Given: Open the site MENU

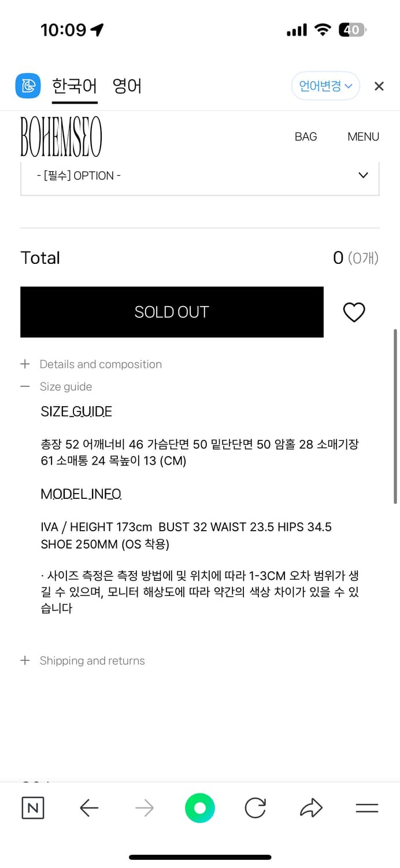Looking at the screenshot, I should (x=363, y=137).
